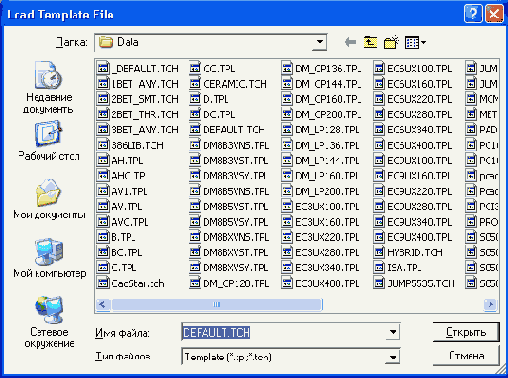The width and height of the screenshot is (508, 378).
Task: Open the My Documents places shortcut
Action: [x=49, y=199]
